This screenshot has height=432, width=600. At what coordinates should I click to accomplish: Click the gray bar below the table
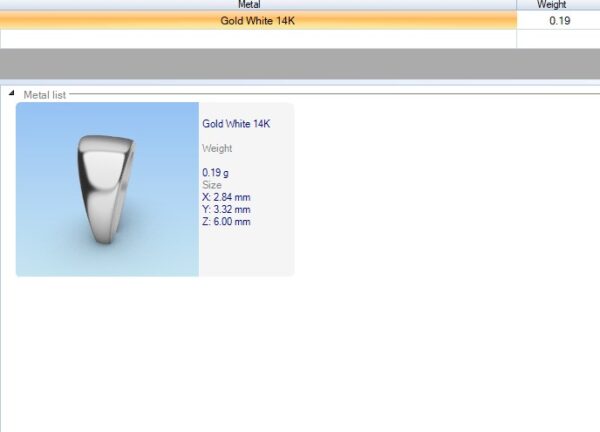(300, 64)
